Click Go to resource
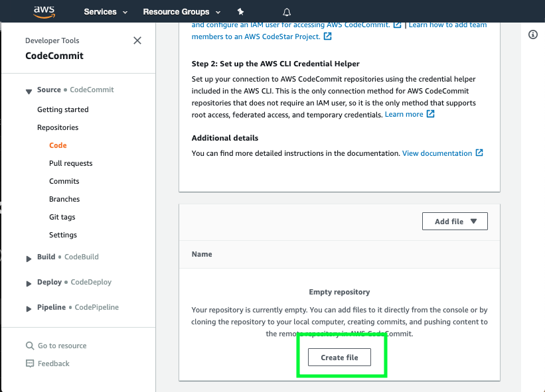The width and height of the screenshot is (545, 392). click(62, 346)
